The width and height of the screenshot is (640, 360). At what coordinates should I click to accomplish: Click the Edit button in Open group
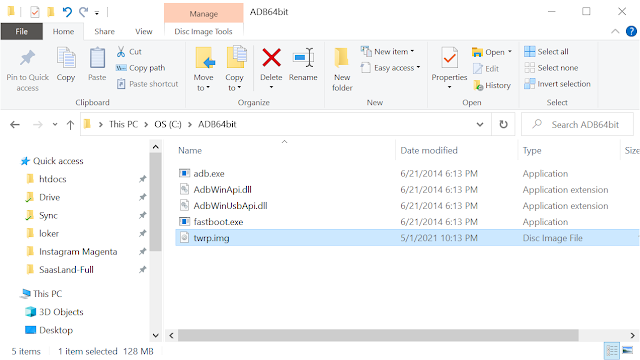[486, 69]
